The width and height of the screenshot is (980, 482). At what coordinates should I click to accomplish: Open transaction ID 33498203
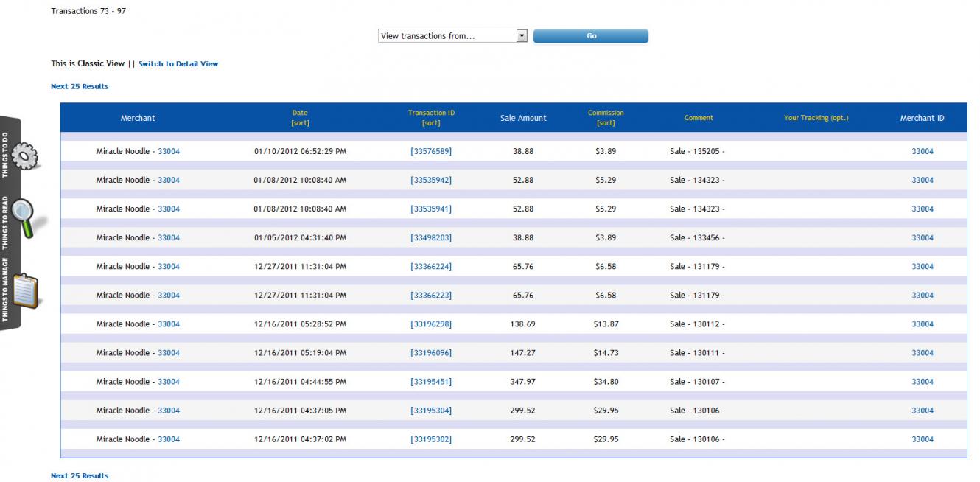[x=431, y=237]
